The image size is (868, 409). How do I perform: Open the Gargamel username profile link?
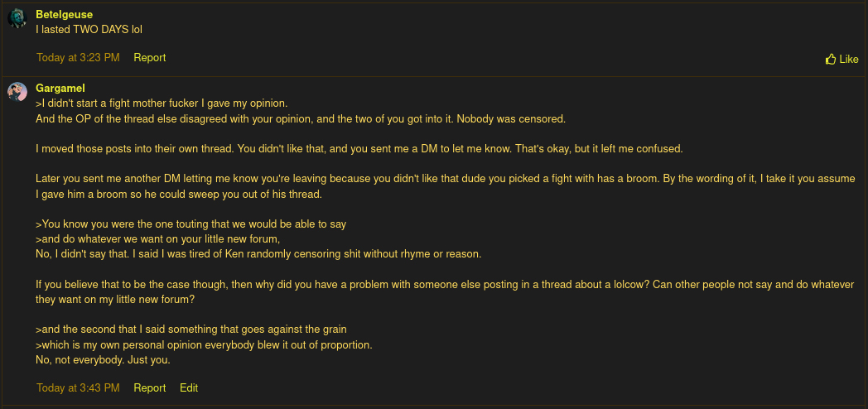tap(60, 88)
